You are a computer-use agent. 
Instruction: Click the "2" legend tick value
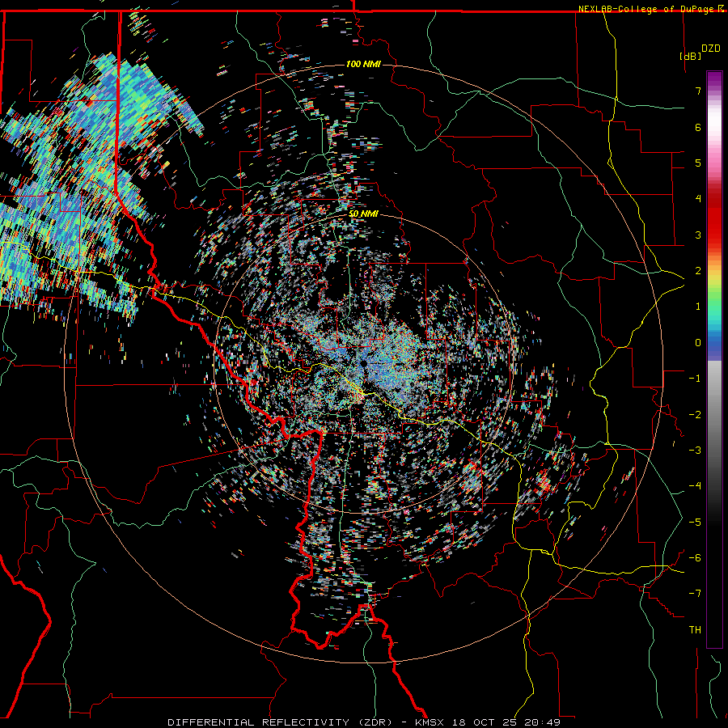click(x=698, y=271)
